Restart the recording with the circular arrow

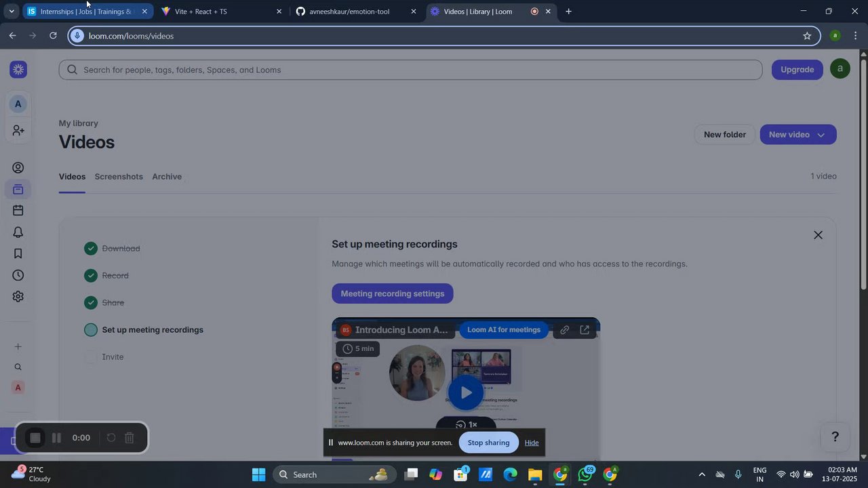coord(111,438)
